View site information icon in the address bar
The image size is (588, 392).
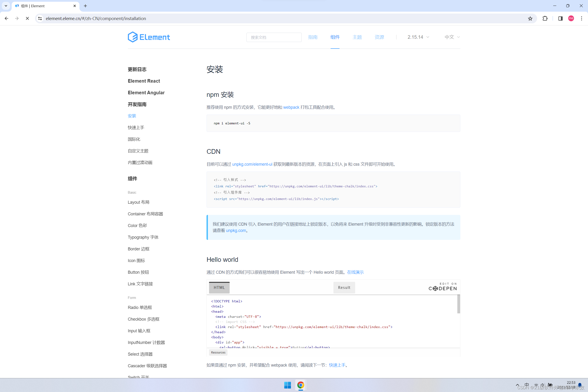tap(40, 18)
